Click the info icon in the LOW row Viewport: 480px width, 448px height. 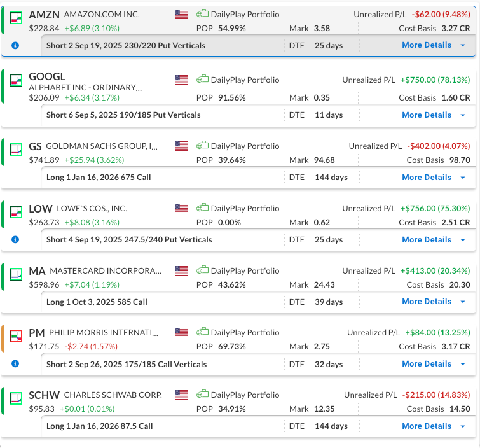15,240
